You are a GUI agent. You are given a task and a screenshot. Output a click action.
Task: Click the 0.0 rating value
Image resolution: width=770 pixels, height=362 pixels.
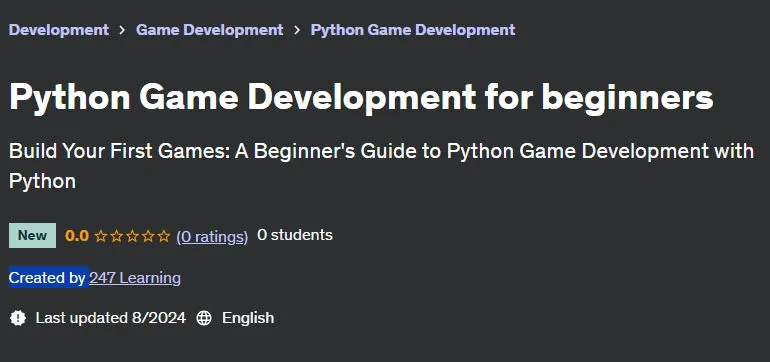77,236
